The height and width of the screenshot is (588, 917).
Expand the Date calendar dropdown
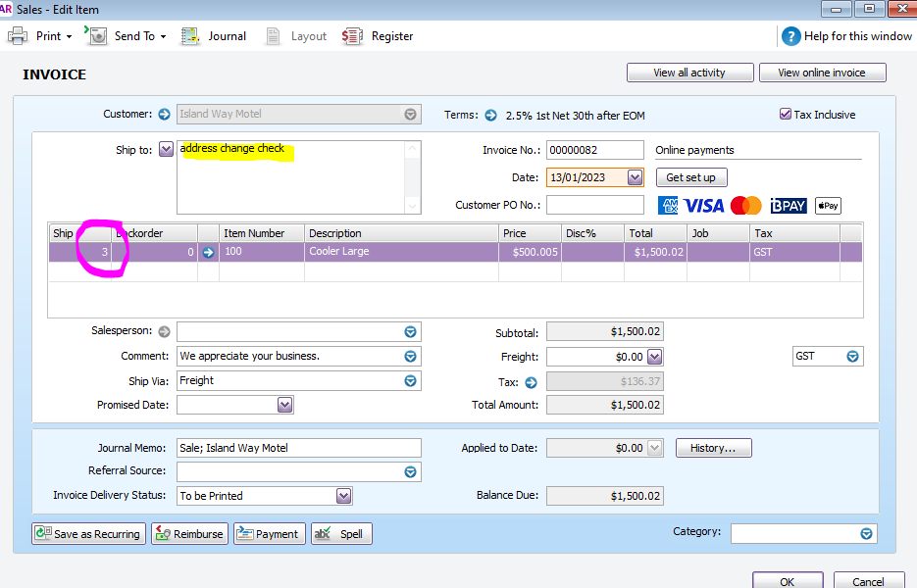635,177
